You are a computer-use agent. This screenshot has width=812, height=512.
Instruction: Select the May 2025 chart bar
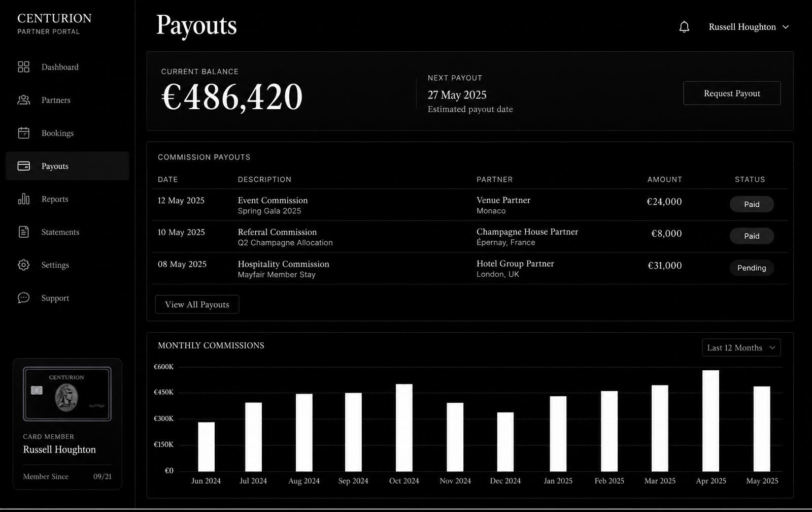point(762,429)
